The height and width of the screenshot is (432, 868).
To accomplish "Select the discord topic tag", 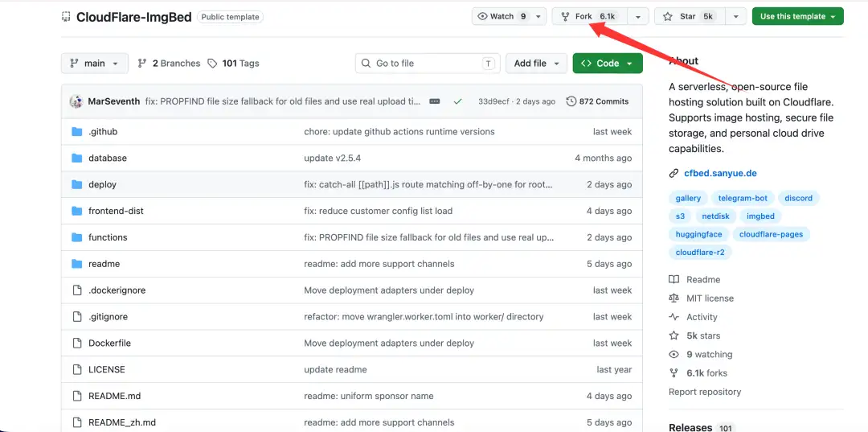I will 798,198.
